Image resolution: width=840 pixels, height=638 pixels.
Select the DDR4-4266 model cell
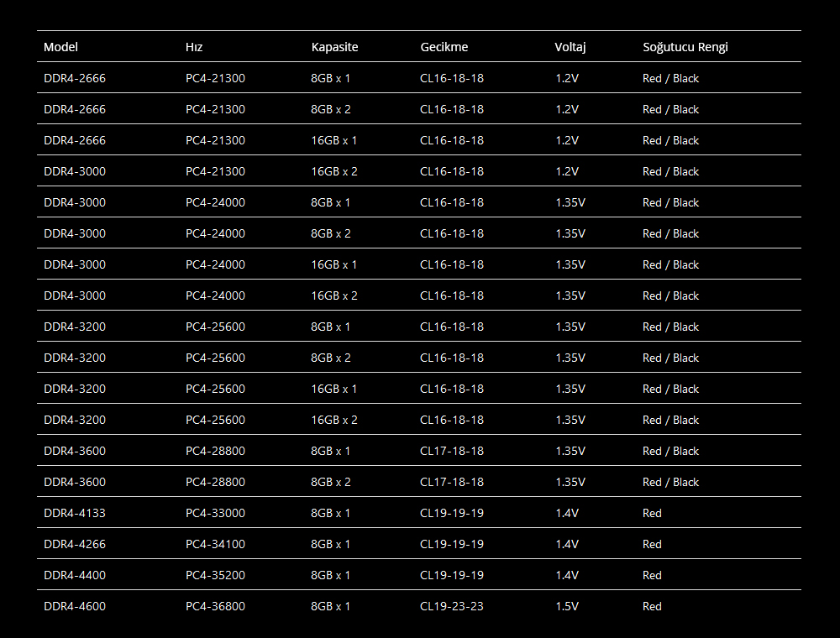tap(75, 544)
